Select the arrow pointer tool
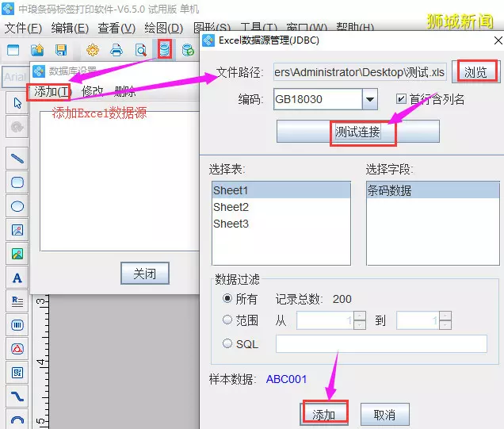This screenshot has width=504, height=429. point(17,103)
